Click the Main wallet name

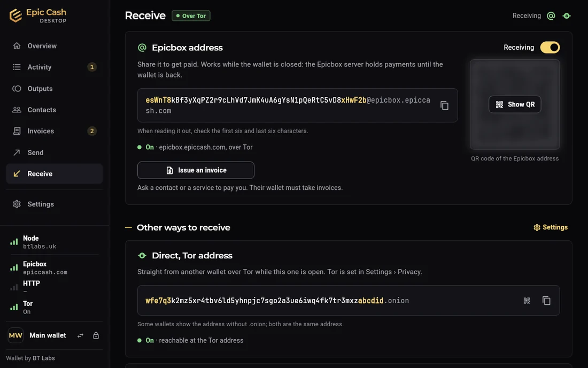(48, 335)
